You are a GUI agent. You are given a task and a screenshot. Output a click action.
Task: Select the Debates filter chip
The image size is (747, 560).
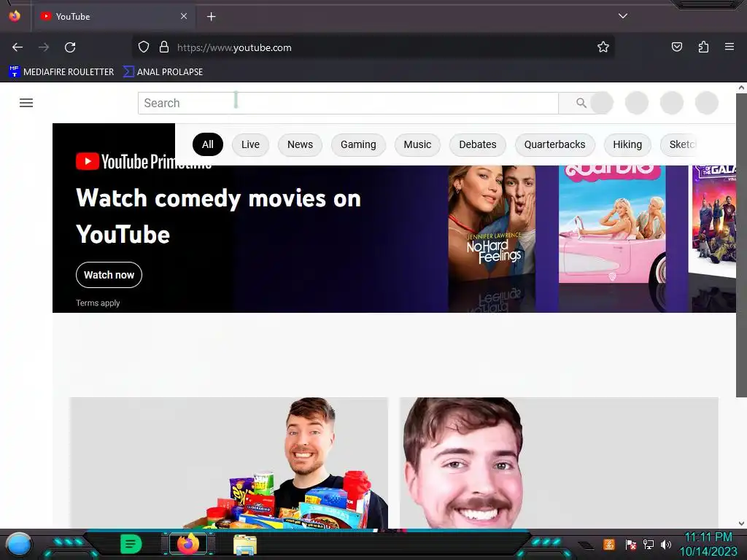pos(477,144)
